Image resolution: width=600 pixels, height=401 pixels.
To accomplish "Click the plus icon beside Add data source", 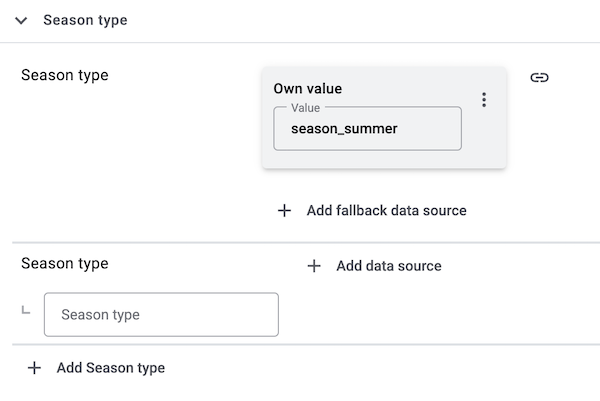I will point(314,266).
